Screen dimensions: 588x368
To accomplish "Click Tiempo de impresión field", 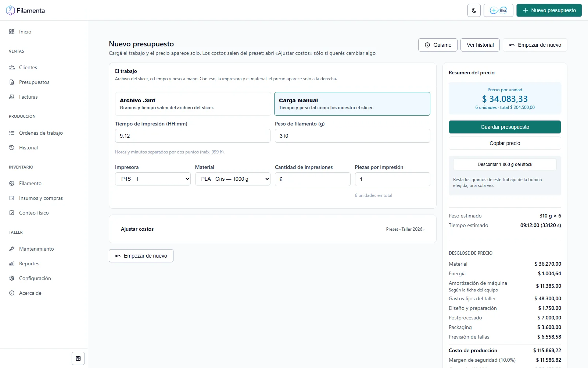I will point(193,136).
